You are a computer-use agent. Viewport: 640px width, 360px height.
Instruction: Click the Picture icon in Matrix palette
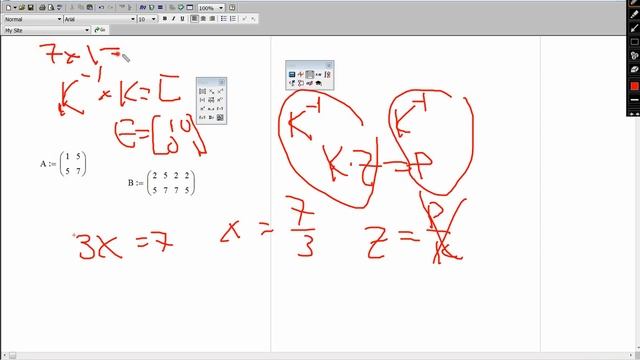pyautogui.click(x=220, y=117)
